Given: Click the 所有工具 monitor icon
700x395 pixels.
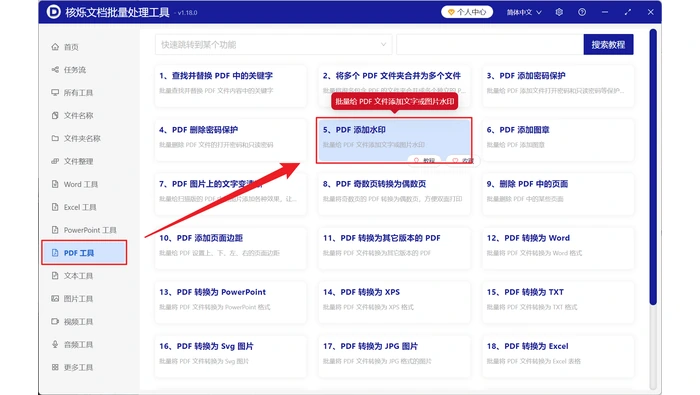Looking at the screenshot, I should 55,92.
